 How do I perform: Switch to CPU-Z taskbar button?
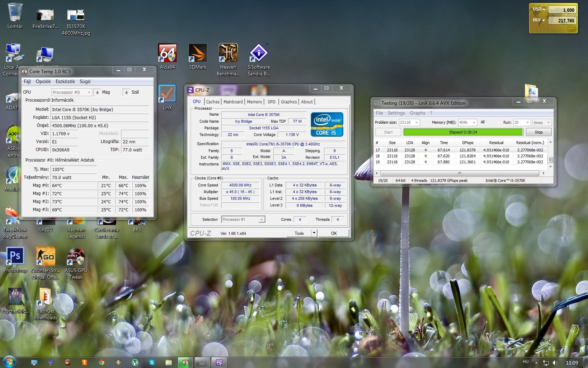(x=219, y=362)
